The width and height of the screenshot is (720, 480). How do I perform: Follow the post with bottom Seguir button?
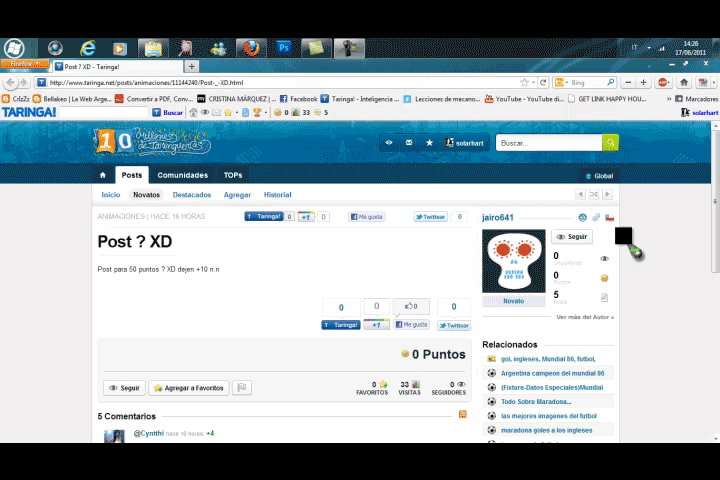pos(124,388)
